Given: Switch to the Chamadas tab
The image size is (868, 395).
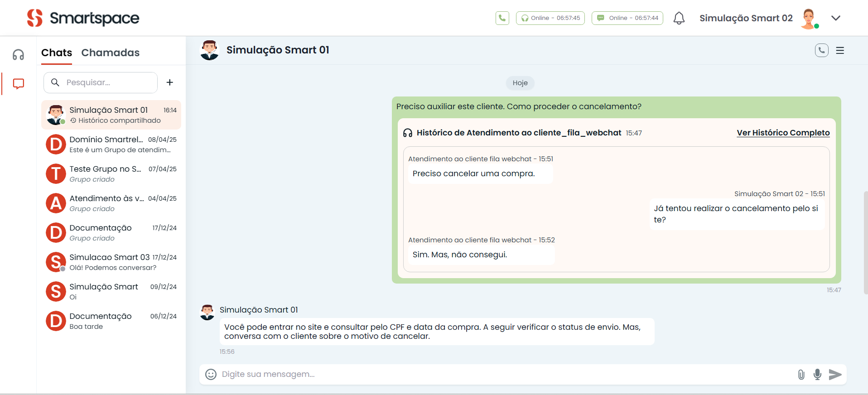Looking at the screenshot, I should click(110, 53).
